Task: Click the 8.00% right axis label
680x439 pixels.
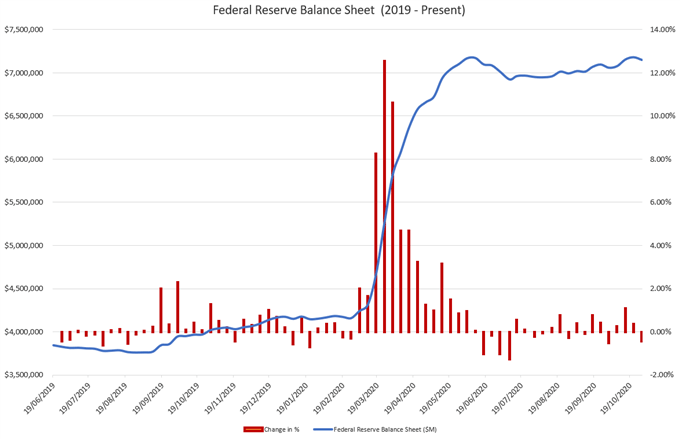Action: pos(660,159)
